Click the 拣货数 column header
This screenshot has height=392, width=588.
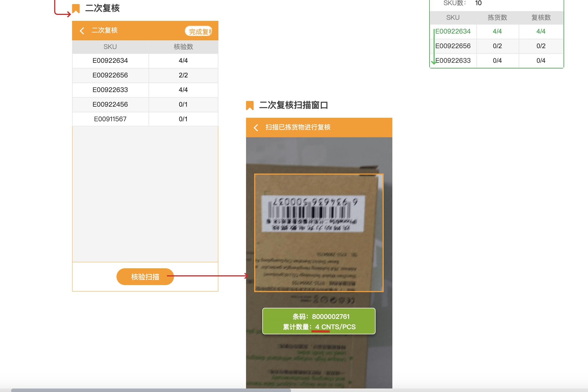coord(497,18)
